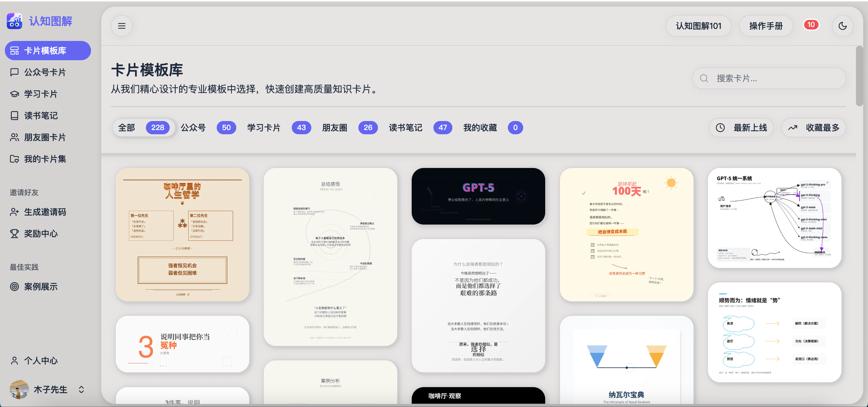Open 我的卡片集 sidebar entry
868x407 pixels.
pyautogui.click(x=48, y=159)
